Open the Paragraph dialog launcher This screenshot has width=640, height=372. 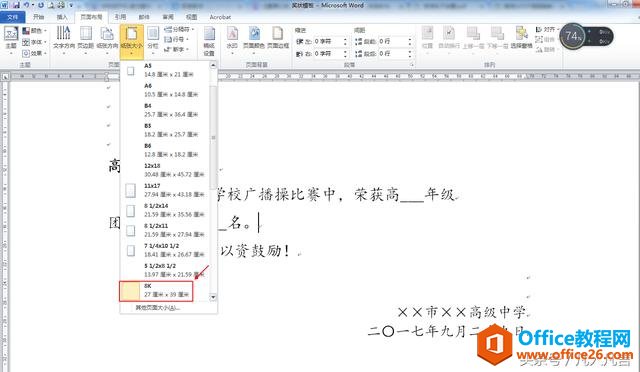tap(412, 65)
